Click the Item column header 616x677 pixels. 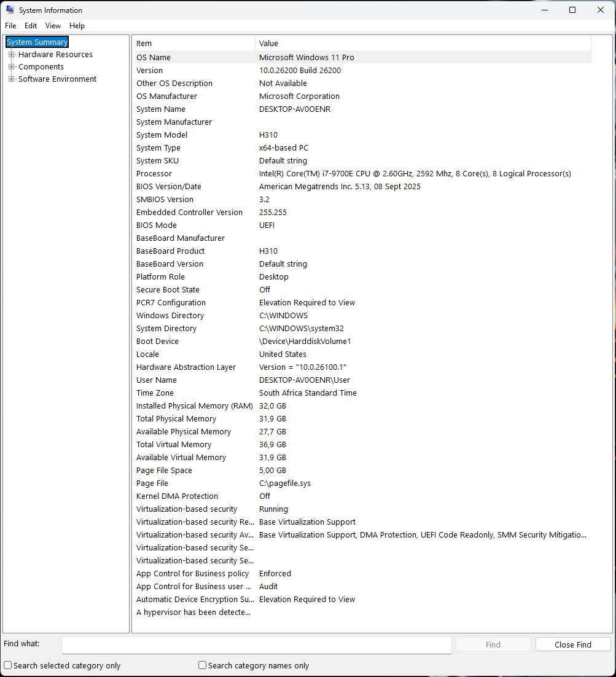coord(194,43)
